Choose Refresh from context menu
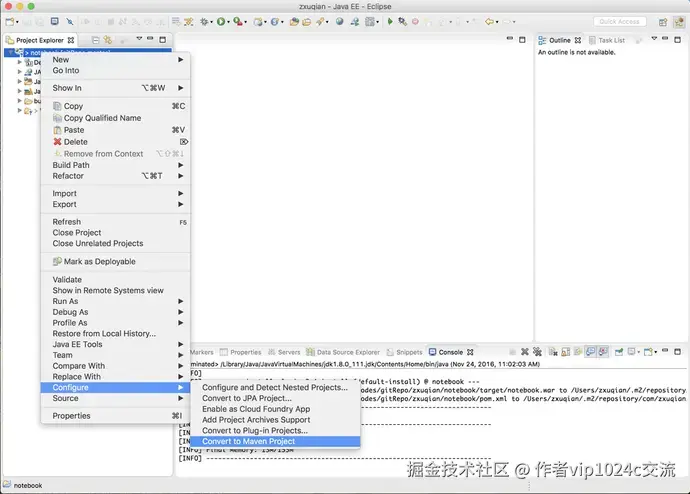The height and width of the screenshot is (494, 690). click(x=116, y=222)
